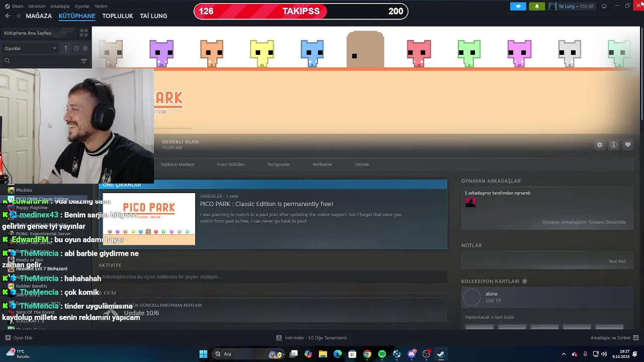Open the Görünüm menu
Screen dimensions: 644x362
pos(37,6)
